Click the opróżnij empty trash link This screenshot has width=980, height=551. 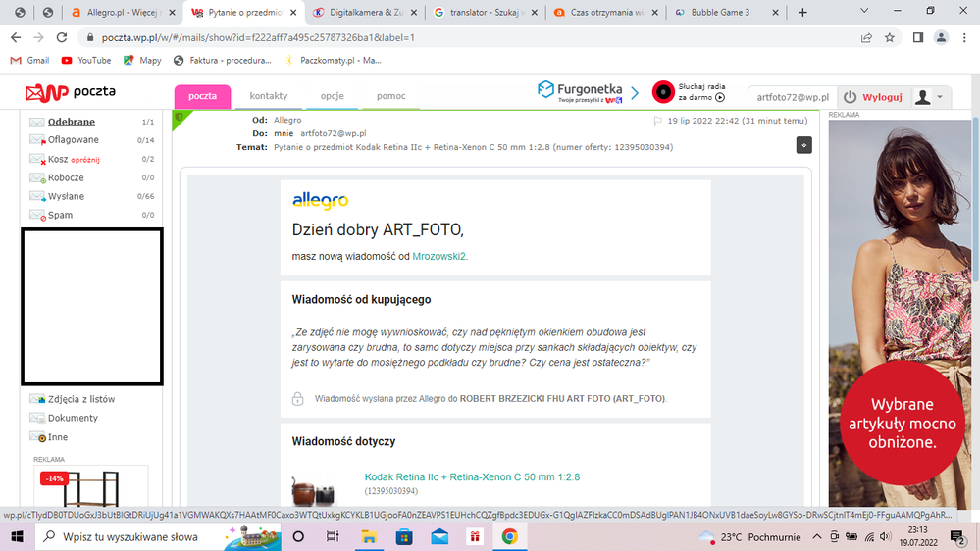click(x=85, y=160)
